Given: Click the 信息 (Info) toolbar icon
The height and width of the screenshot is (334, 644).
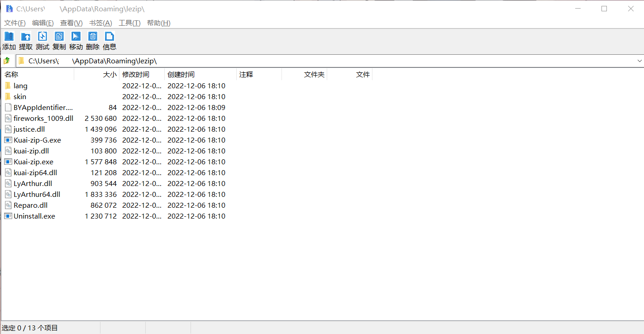Looking at the screenshot, I should coord(110,37).
